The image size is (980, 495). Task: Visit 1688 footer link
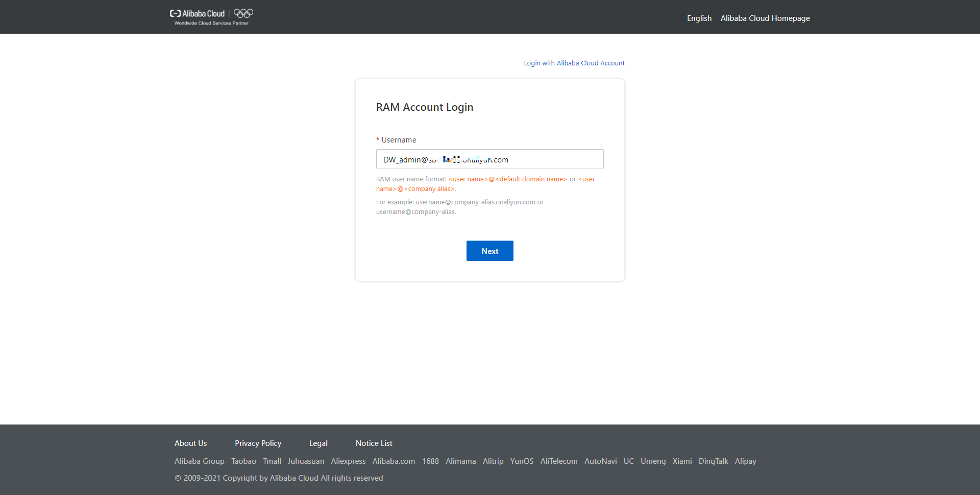point(430,461)
